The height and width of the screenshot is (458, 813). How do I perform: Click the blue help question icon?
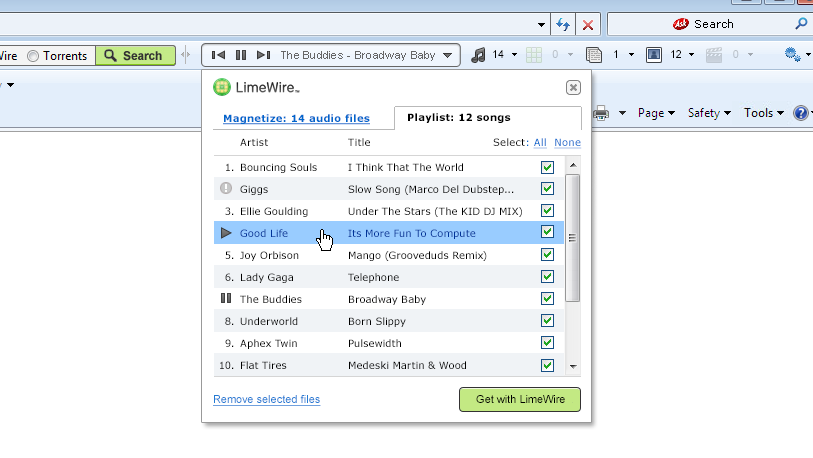click(x=801, y=113)
